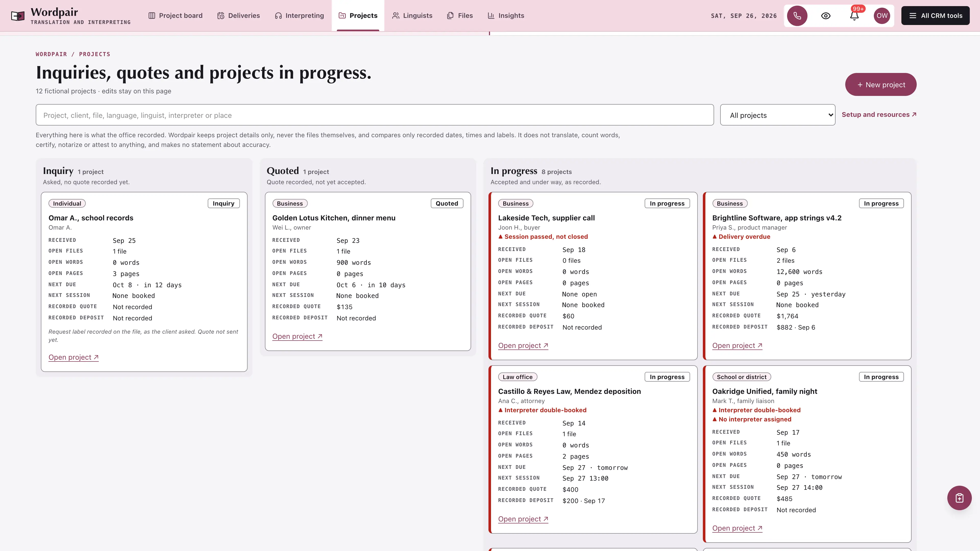This screenshot has height=551, width=980.
Task: Focus the project search field
Action: [374, 115]
